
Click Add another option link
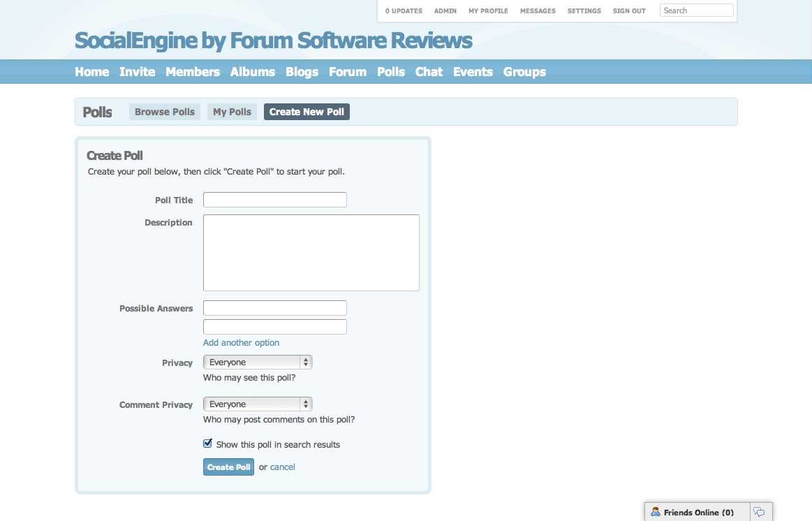[x=241, y=343]
